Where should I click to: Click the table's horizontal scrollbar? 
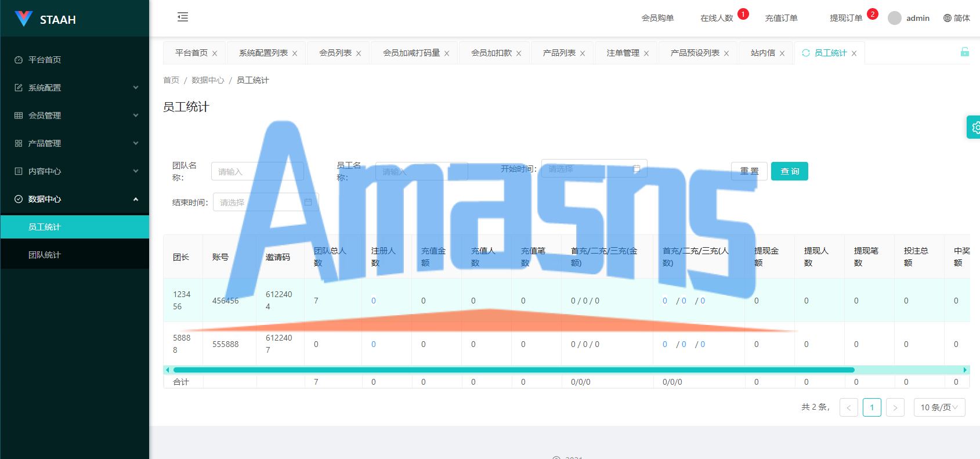coord(513,370)
